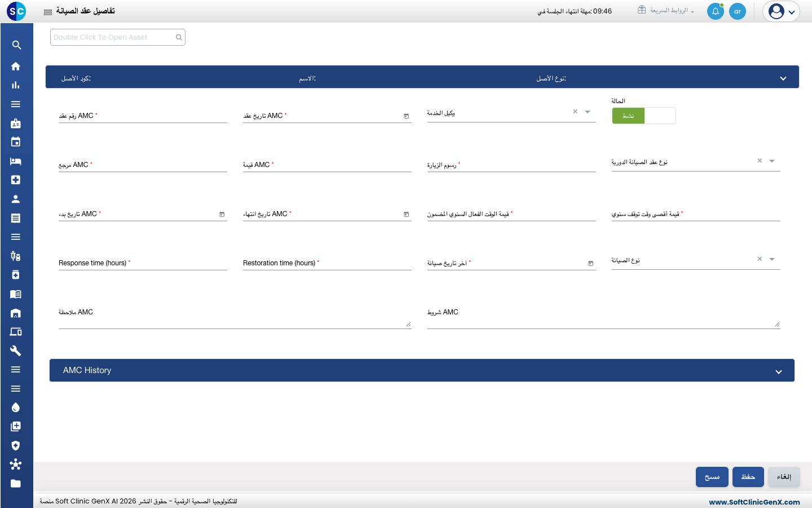Open calendar picker for تاريخ بدء AMC
Image resolution: width=812 pixels, height=508 pixels.
coord(222,214)
